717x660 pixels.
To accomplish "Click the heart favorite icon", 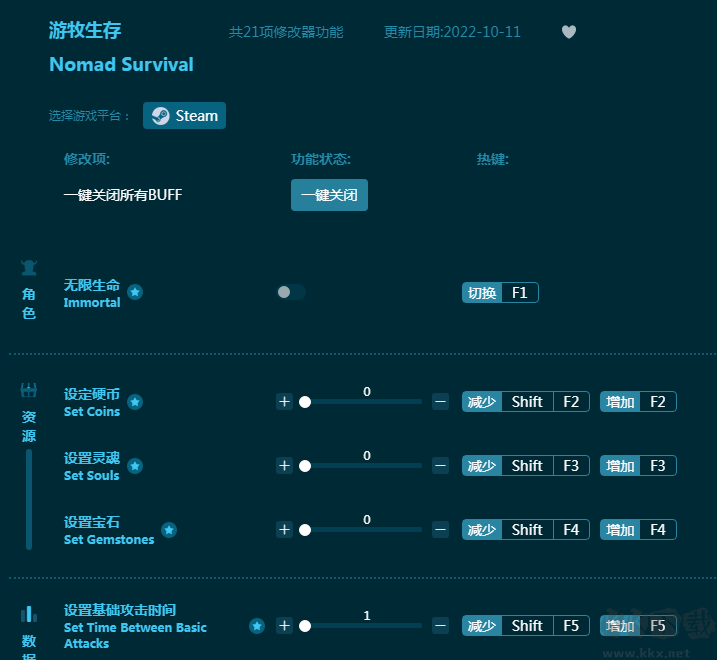I will (569, 32).
